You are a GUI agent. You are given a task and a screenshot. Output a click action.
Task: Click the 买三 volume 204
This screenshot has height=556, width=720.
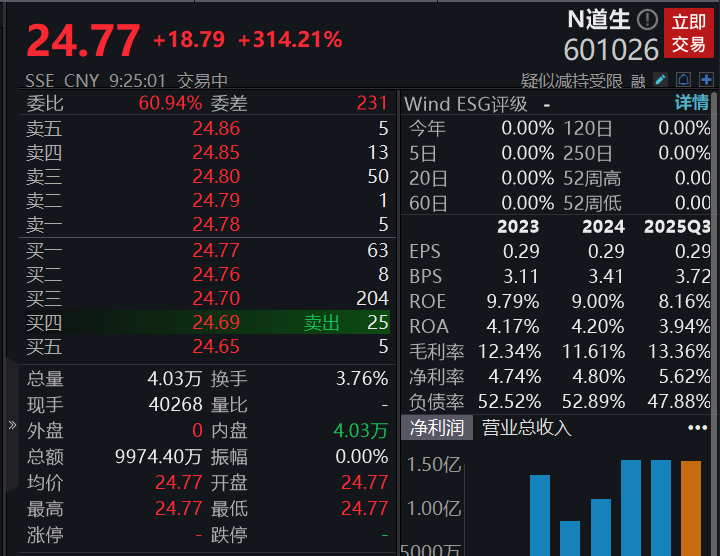[x=372, y=298]
